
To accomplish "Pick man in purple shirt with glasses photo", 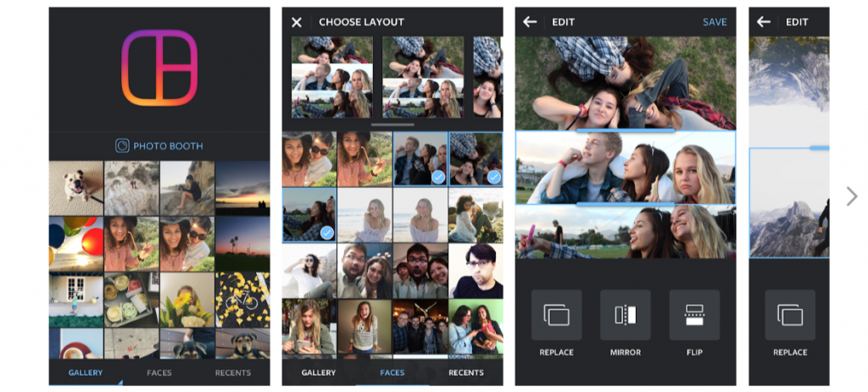I will click(x=476, y=270).
